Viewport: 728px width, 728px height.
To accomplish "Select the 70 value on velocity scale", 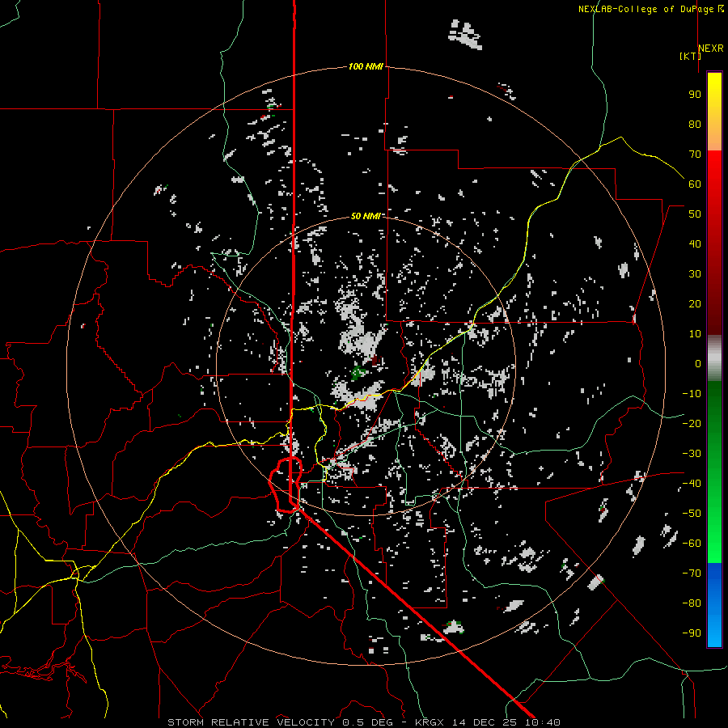I will pyautogui.click(x=695, y=154).
